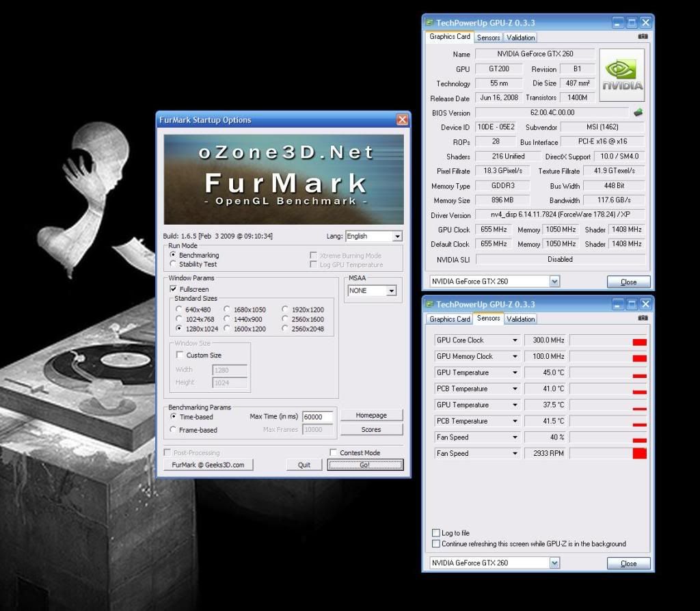Viewport: 700px width, 611px height.
Task: Click the camera screenshot icon in Sensors GPU-Z window
Action: point(643,318)
